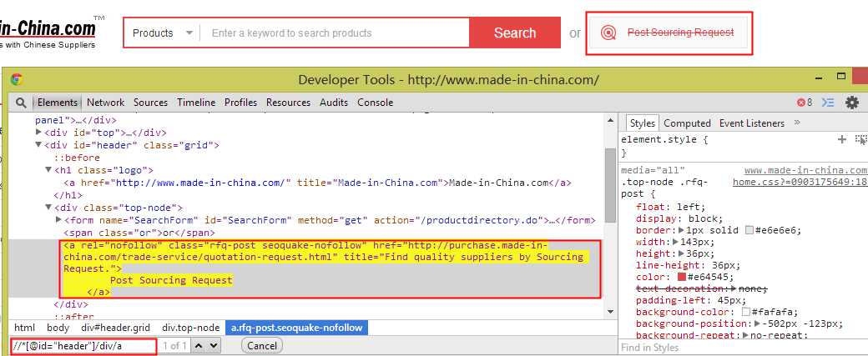Go to previous search result arrow
The width and height of the screenshot is (868, 356).
pyautogui.click(x=199, y=346)
